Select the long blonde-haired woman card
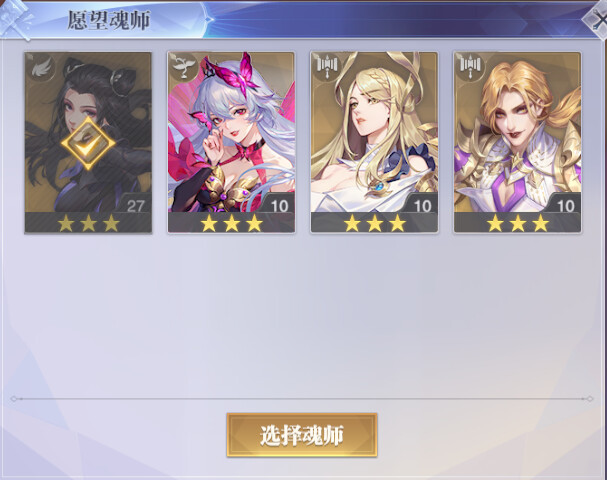607x480 pixels. [374, 142]
